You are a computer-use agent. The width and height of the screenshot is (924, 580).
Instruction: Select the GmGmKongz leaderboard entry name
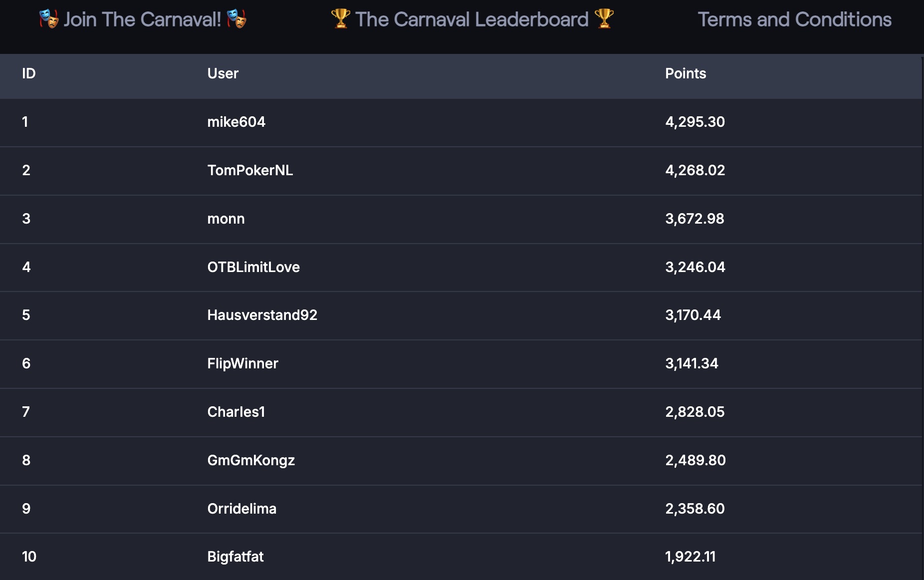pos(251,460)
